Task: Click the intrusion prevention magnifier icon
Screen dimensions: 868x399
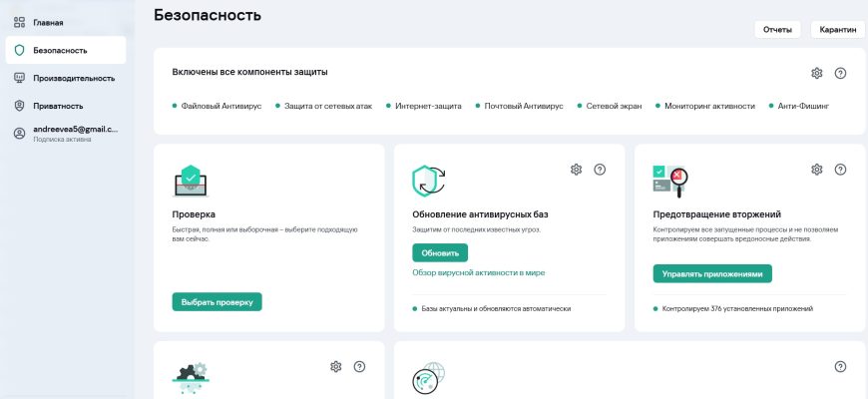Action: click(671, 183)
